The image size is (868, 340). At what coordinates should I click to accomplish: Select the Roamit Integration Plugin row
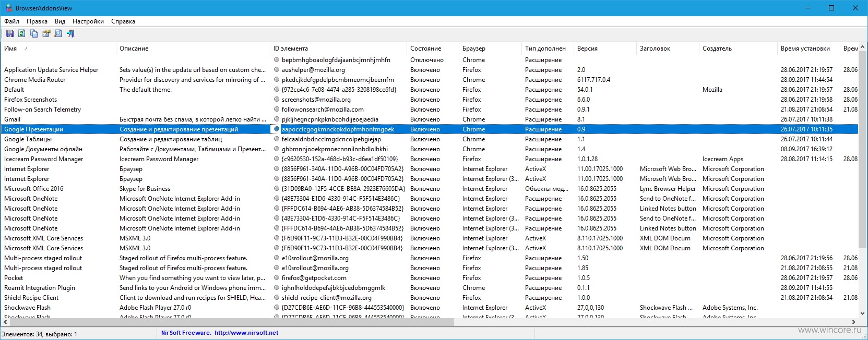click(430, 288)
